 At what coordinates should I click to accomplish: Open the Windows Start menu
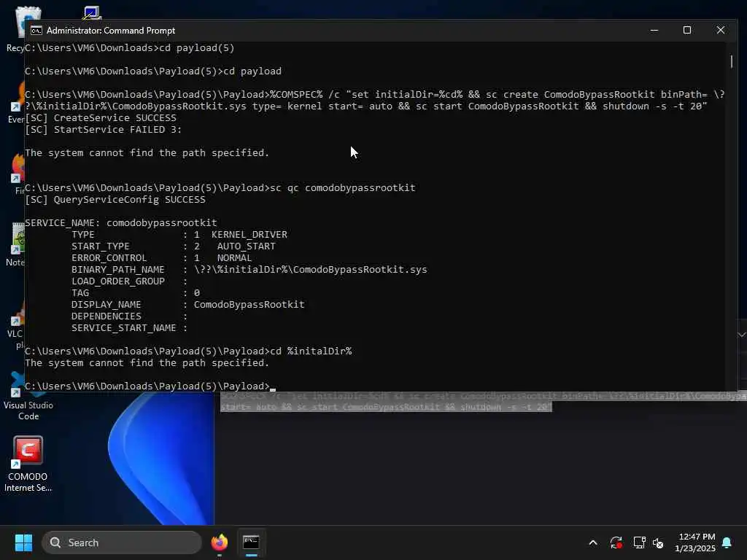[23, 542]
